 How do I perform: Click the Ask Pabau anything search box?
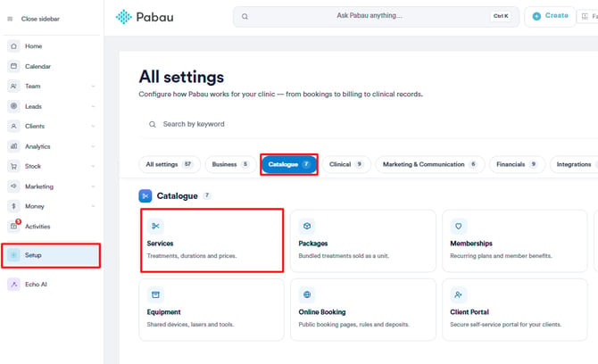coord(376,16)
